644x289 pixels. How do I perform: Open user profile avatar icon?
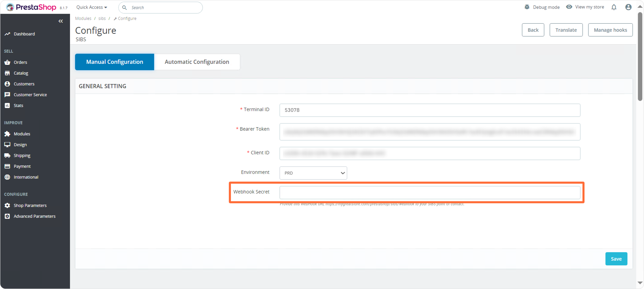[x=628, y=7]
